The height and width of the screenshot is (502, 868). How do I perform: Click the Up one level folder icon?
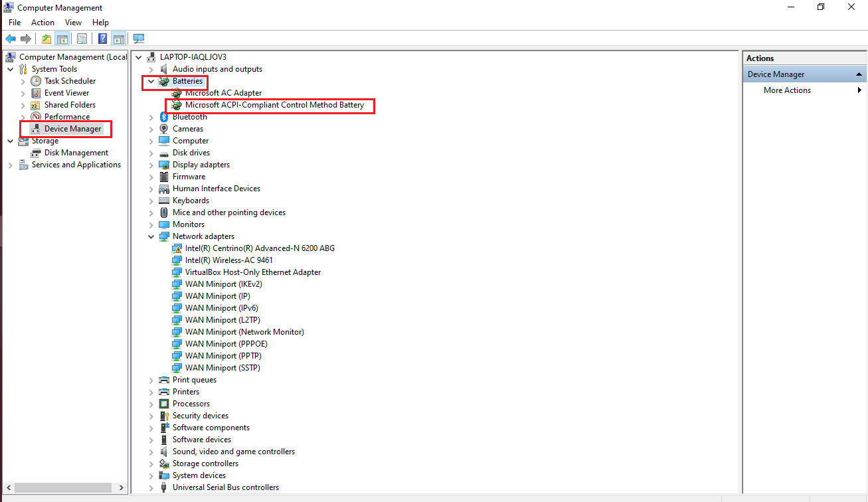pos(46,39)
